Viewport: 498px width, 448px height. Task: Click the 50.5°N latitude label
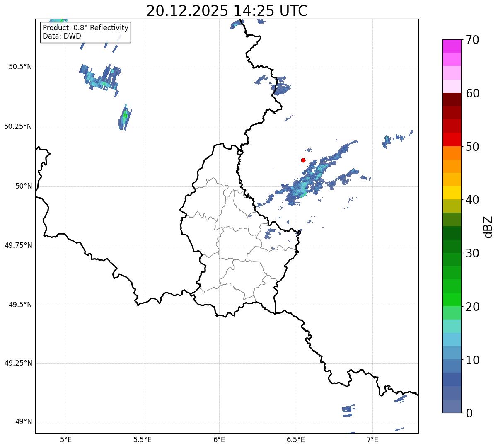20,67
